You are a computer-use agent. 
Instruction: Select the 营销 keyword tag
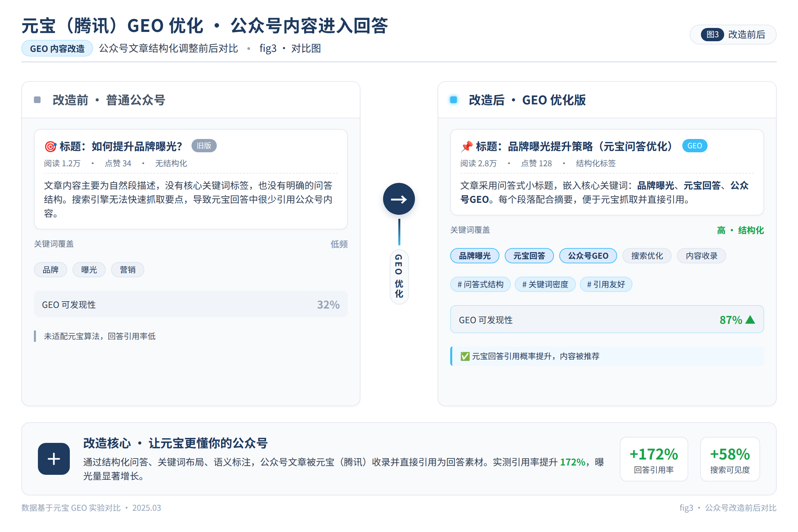[x=128, y=270]
